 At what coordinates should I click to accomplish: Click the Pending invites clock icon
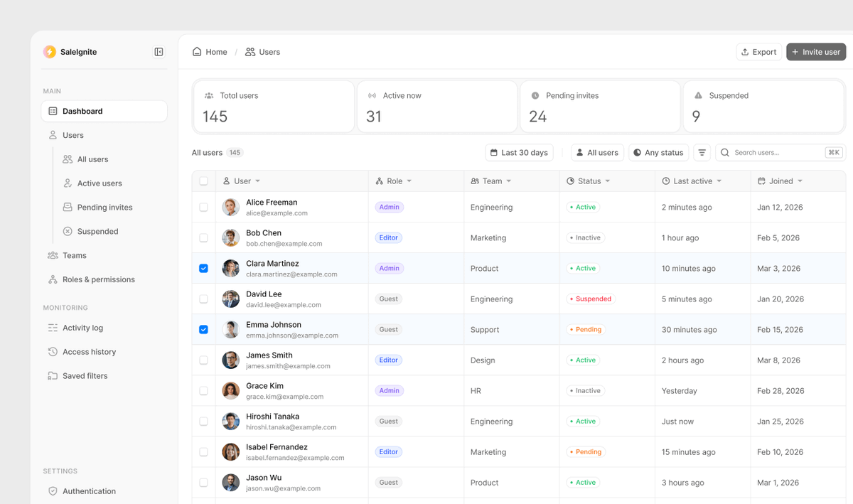535,95
